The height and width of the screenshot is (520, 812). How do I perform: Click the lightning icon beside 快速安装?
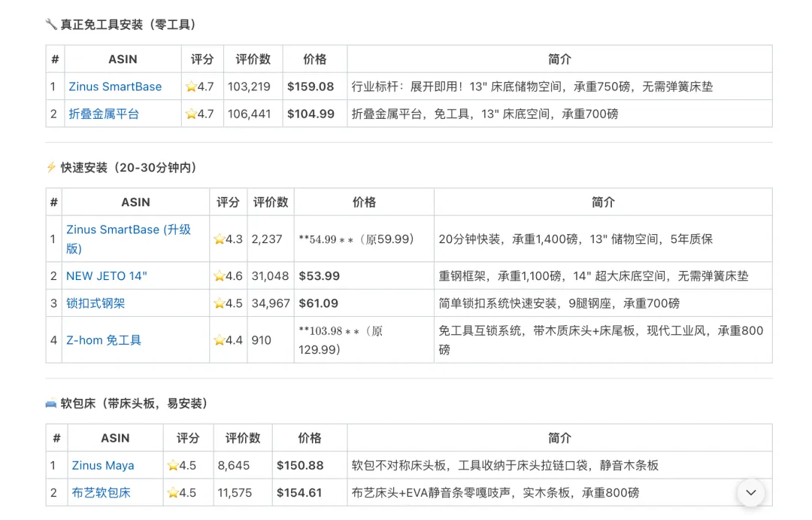(51, 167)
